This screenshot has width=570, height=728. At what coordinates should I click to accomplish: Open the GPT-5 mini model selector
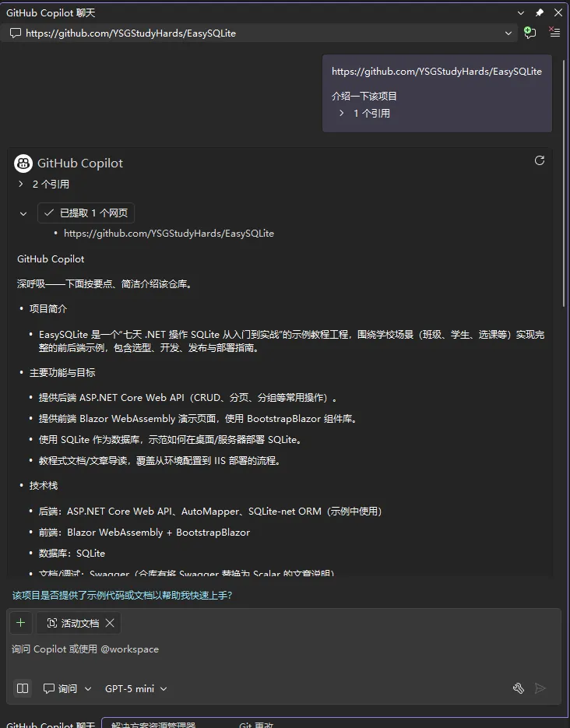pos(136,688)
